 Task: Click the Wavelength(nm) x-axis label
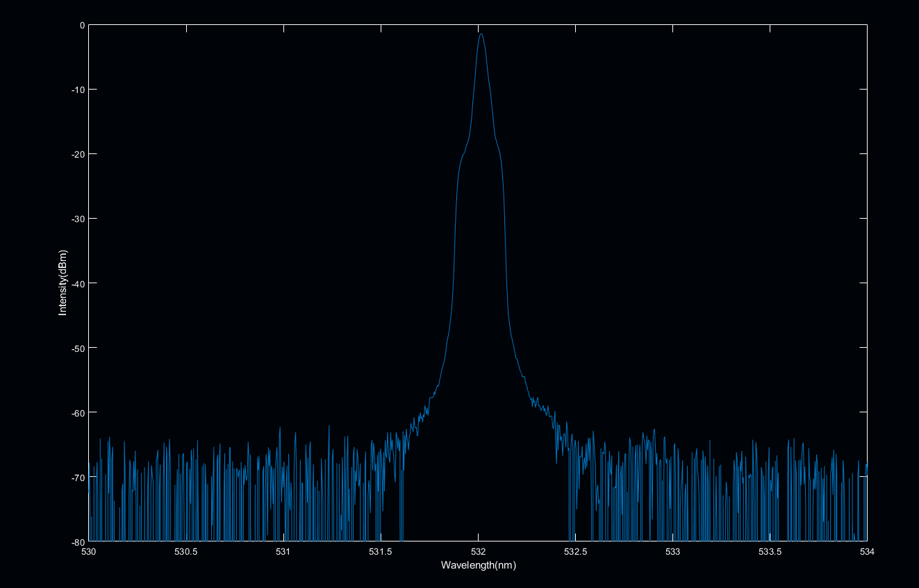click(478, 565)
